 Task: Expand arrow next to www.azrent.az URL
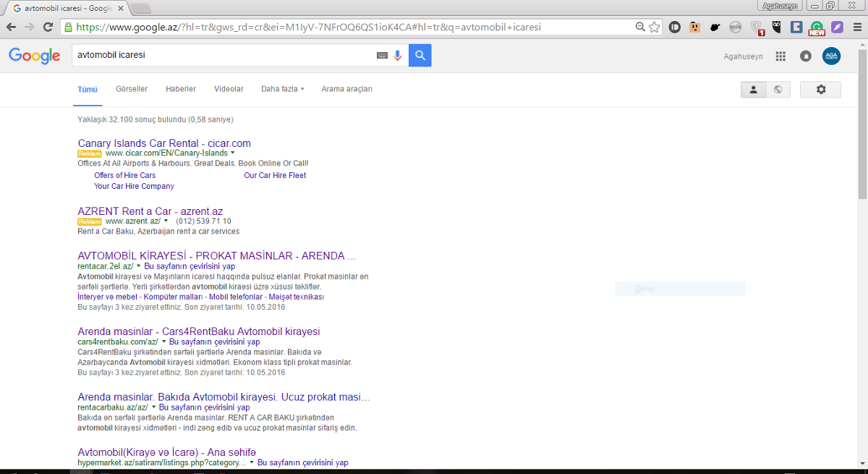166,221
